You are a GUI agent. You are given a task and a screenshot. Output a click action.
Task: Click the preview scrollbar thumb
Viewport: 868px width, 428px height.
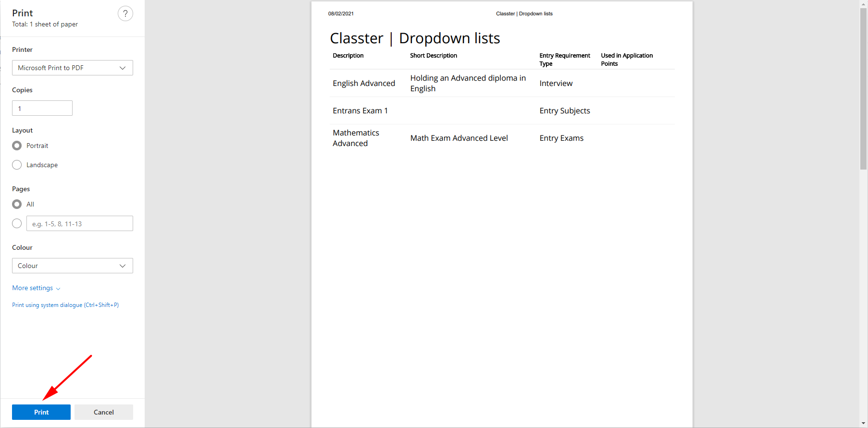(864, 89)
